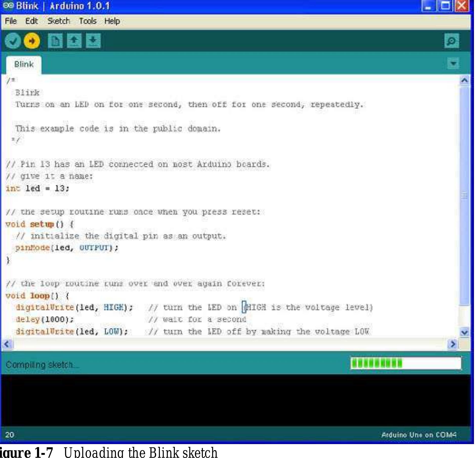
Task: Open the Tools menu
Action: pos(88,21)
